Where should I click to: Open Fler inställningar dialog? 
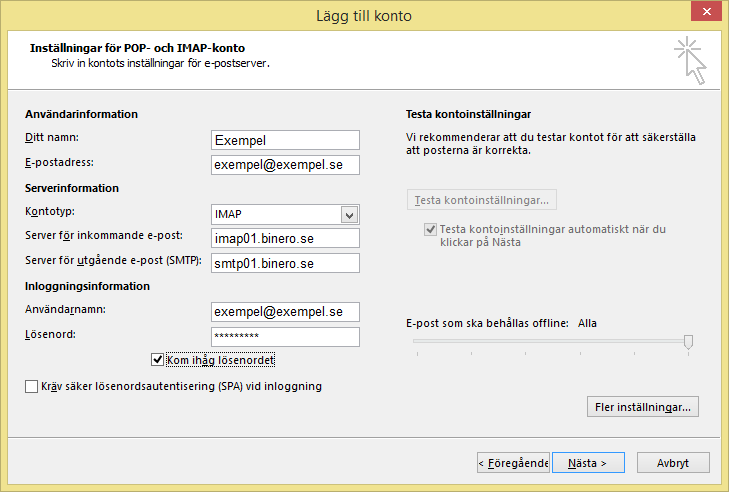(x=643, y=407)
